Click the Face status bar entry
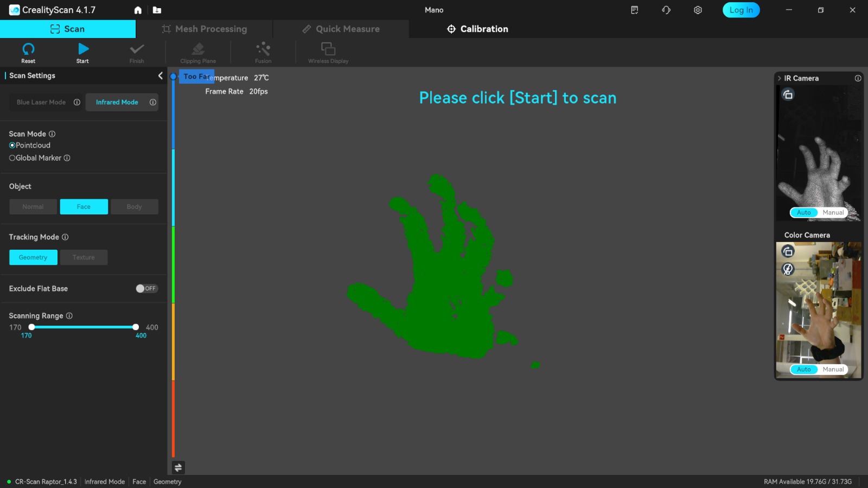 (x=139, y=481)
